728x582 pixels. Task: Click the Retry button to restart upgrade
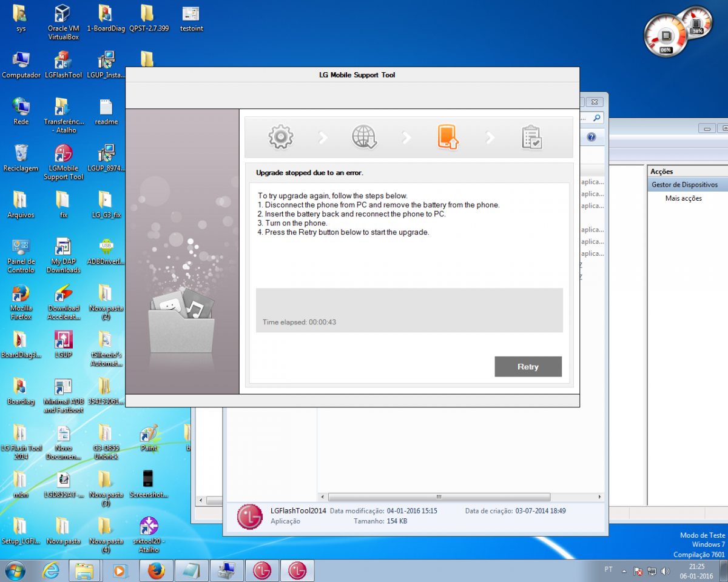click(528, 366)
